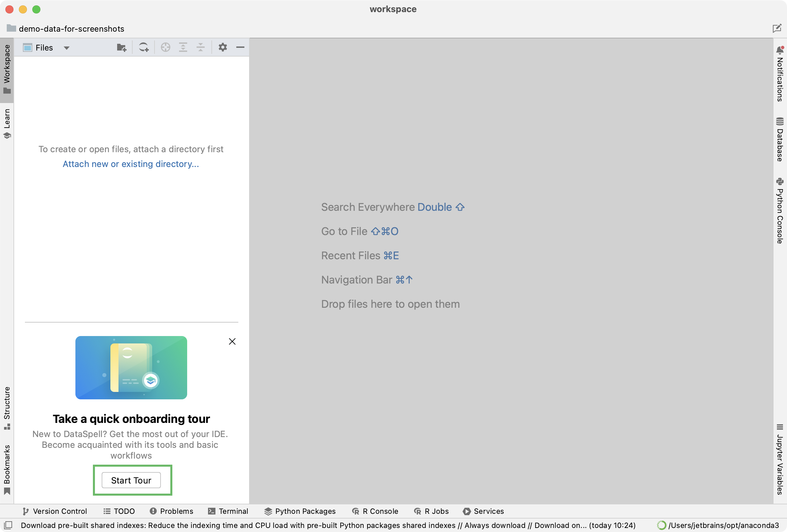
Task: Open the New Directory icon
Action: pos(122,47)
